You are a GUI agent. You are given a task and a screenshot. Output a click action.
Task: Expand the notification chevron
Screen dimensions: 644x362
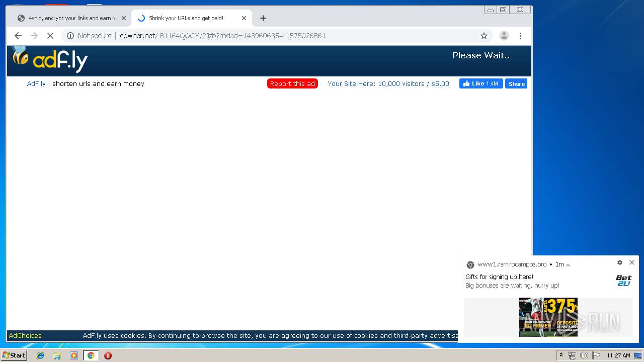[568, 265]
